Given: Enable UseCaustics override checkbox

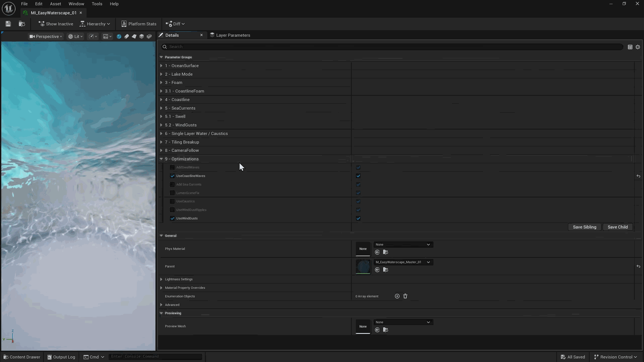Looking at the screenshot, I should point(173,202).
